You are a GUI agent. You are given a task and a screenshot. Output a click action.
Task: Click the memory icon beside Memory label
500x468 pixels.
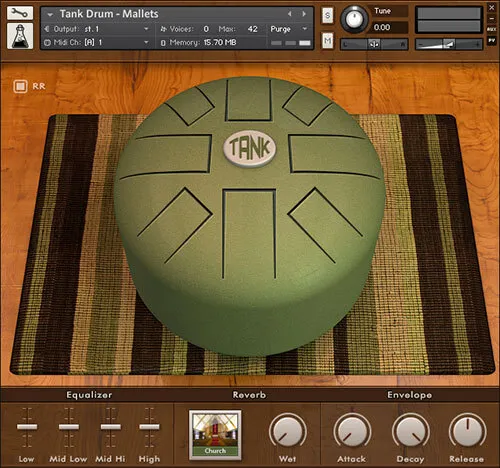[163, 43]
